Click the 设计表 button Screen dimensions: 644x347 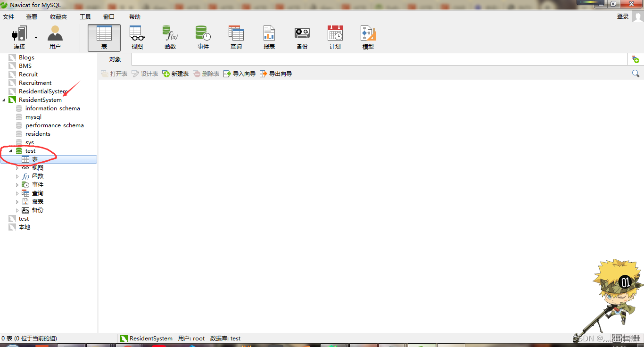[145, 74]
